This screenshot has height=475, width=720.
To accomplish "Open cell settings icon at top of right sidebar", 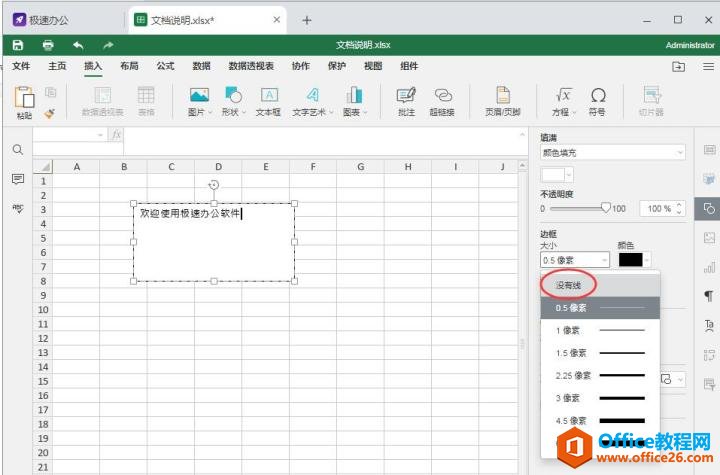I will 709,150.
